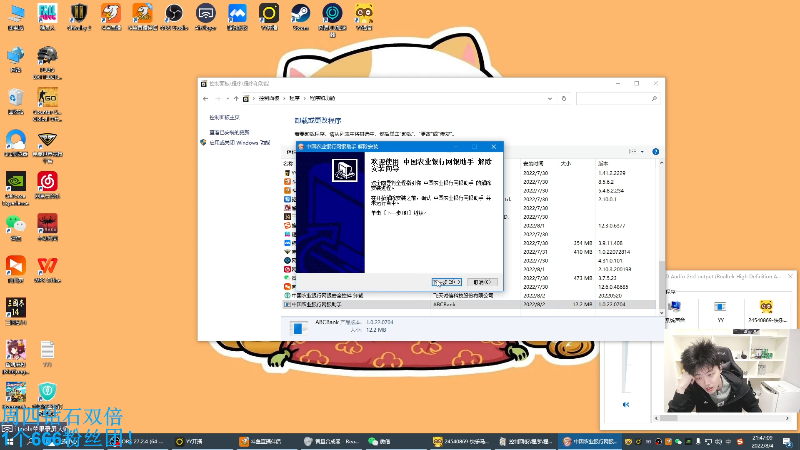Open the view options dropdown in Control Panel

[x=642, y=152]
